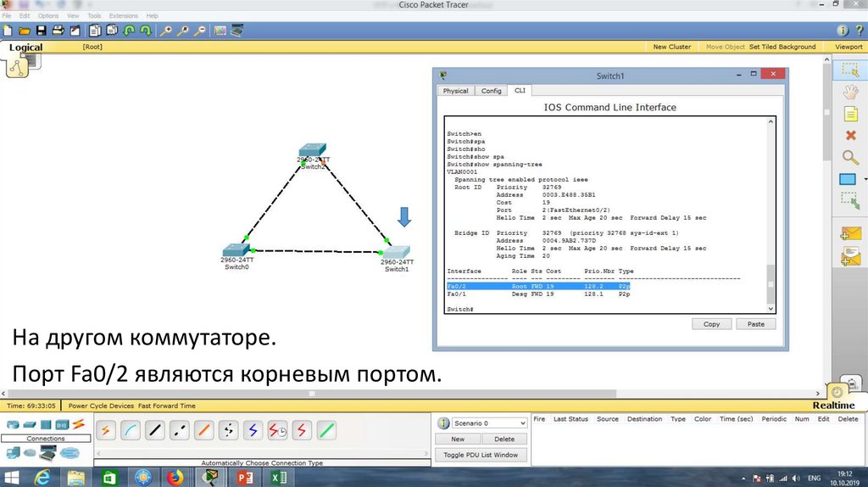Select the Connections lightning category
The height and width of the screenshot is (487, 868).
pos(79,424)
